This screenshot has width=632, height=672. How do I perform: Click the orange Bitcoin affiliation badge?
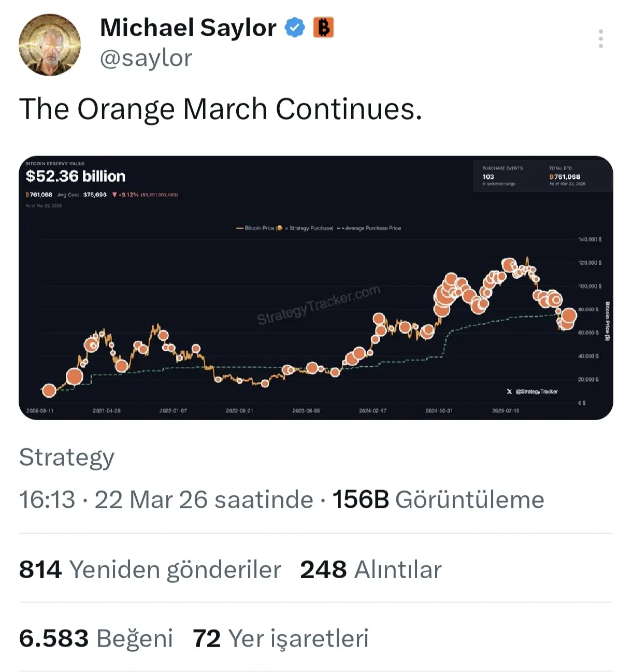[323, 27]
